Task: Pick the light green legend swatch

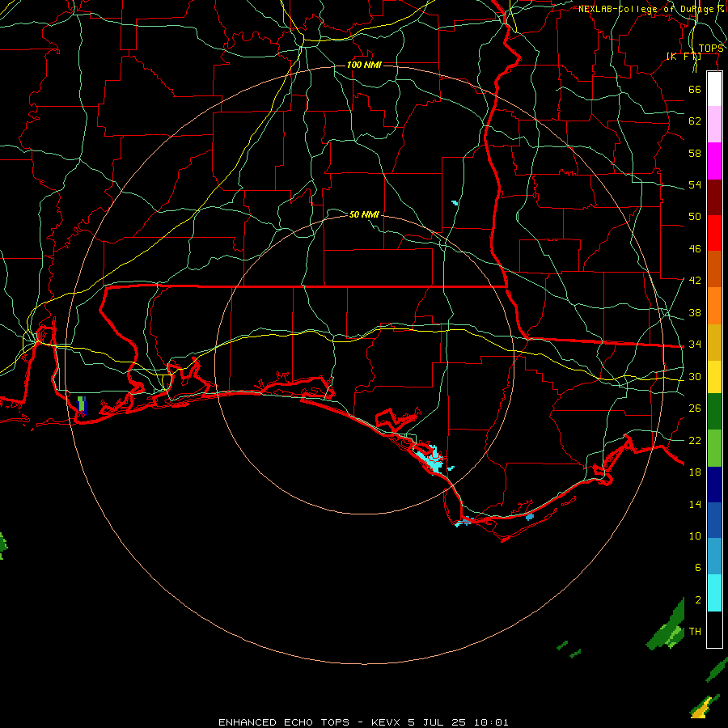Action: pyautogui.click(x=714, y=448)
